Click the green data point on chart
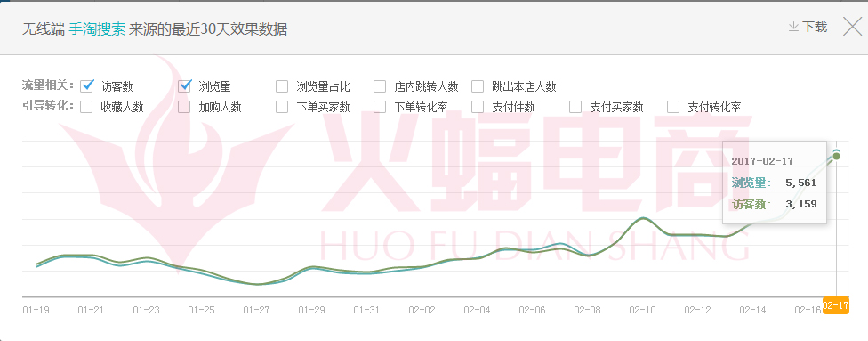This screenshot has height=341, width=868. [837, 156]
